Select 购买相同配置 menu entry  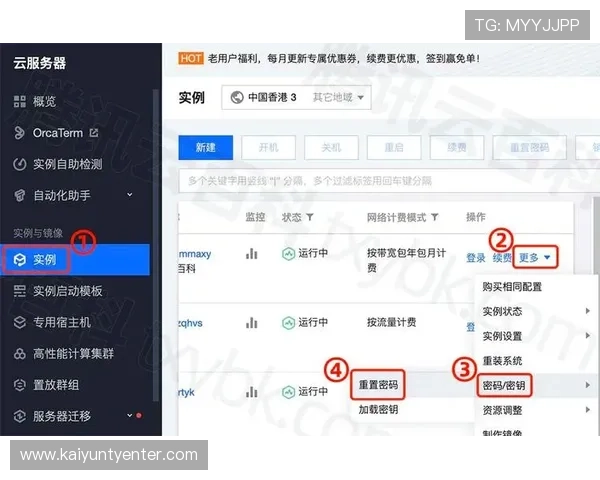coord(512,287)
